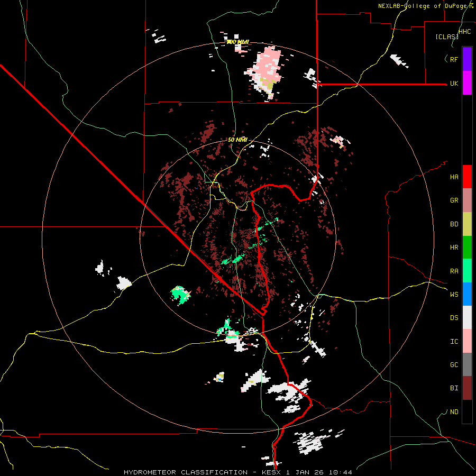Click the "100 NMI" range ring label
Screen dimensions: 476x476
237,42
